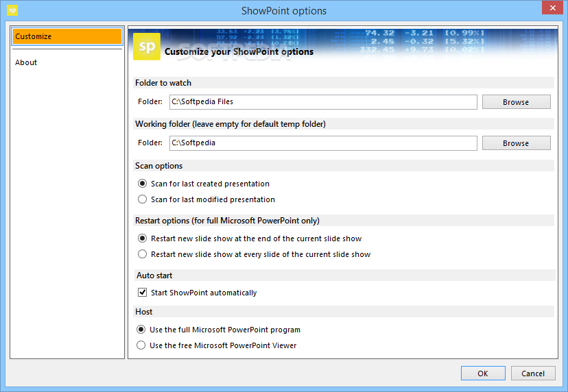This screenshot has width=568, height=392.
Task: Click the Working folder path field
Action: tap(323, 143)
